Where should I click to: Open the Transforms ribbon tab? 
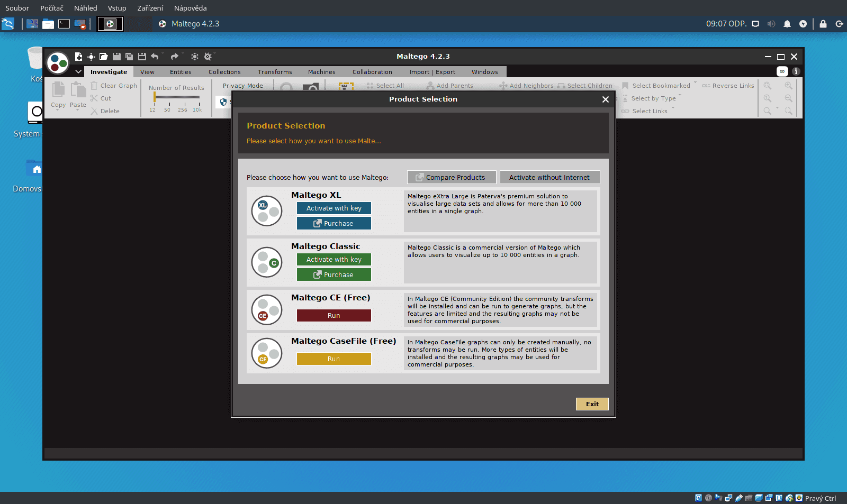[x=275, y=72]
